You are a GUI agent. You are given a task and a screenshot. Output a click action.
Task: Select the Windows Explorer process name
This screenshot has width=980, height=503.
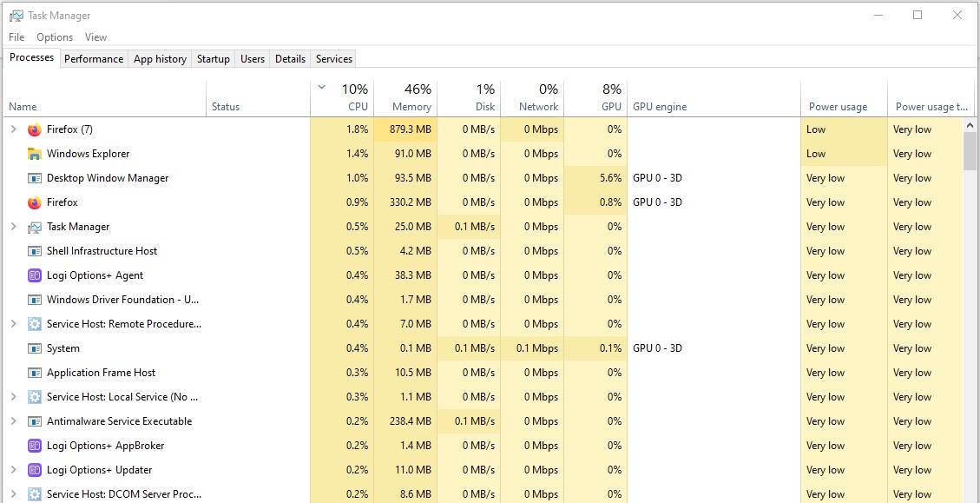pyautogui.click(x=89, y=154)
